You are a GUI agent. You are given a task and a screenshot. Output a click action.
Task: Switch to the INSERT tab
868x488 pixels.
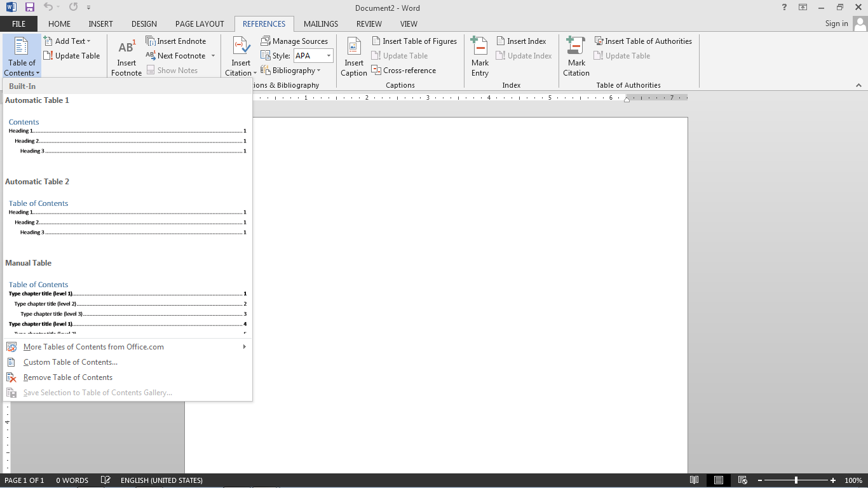pyautogui.click(x=100, y=24)
